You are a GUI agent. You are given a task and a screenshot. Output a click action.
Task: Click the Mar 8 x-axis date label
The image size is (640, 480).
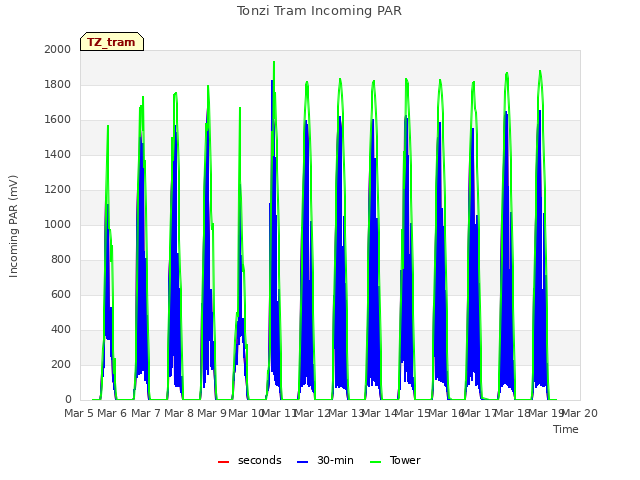[x=179, y=413]
